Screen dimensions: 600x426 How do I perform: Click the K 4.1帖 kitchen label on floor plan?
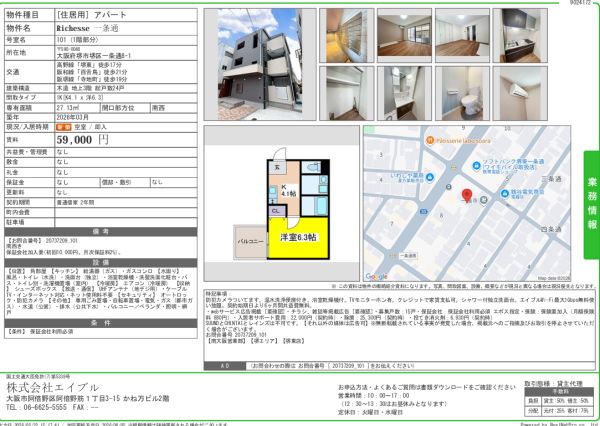(x=288, y=190)
